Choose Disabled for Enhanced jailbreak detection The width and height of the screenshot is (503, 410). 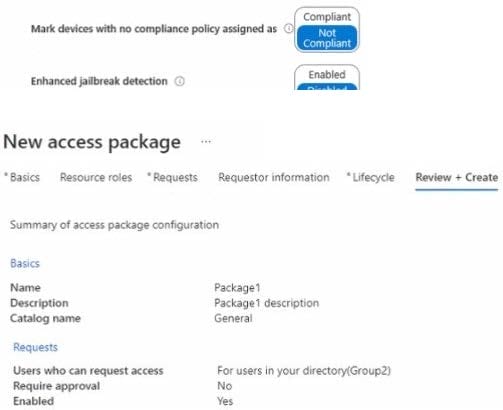point(327,87)
